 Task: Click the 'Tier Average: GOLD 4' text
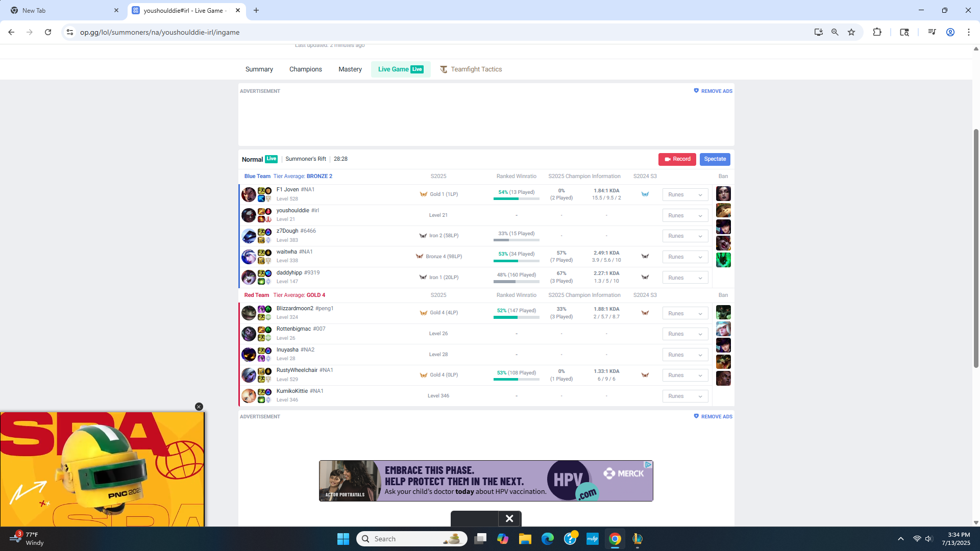[299, 295]
